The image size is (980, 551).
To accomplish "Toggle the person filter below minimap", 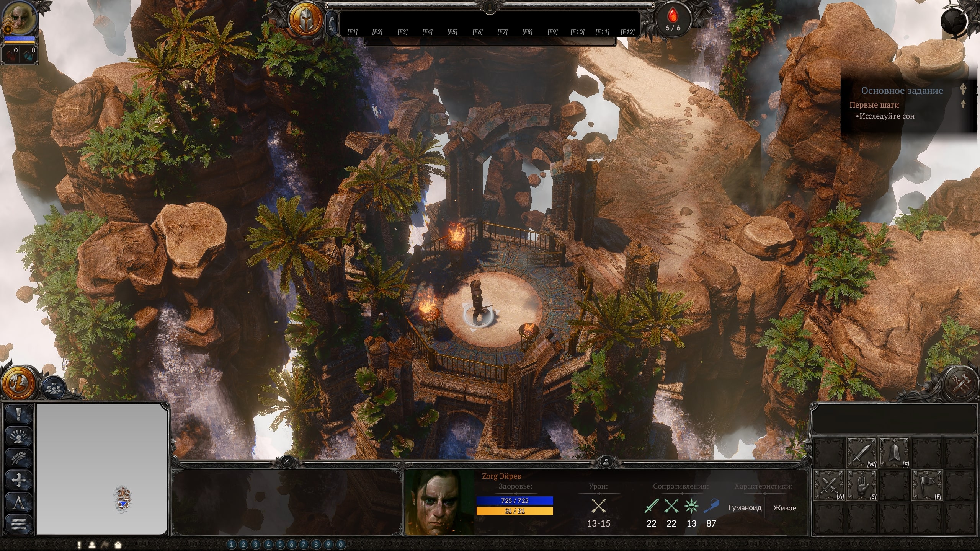I will (92, 544).
